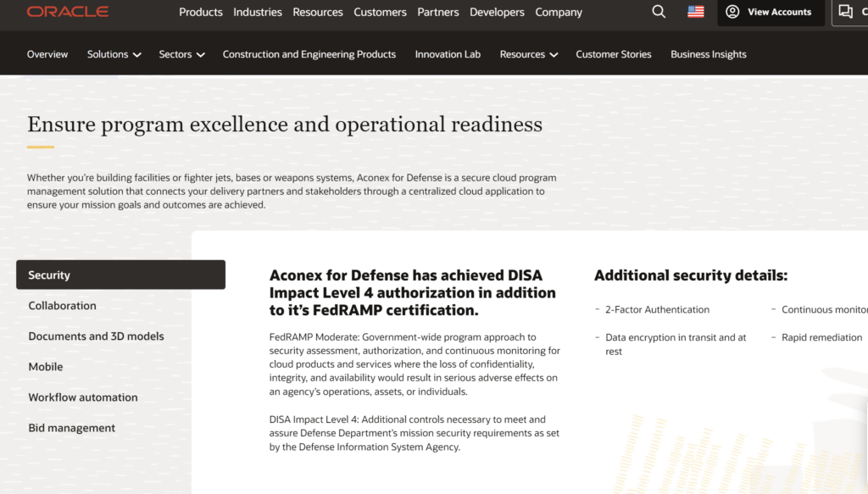Select the Workflow automation tab
868x494 pixels.
(83, 397)
